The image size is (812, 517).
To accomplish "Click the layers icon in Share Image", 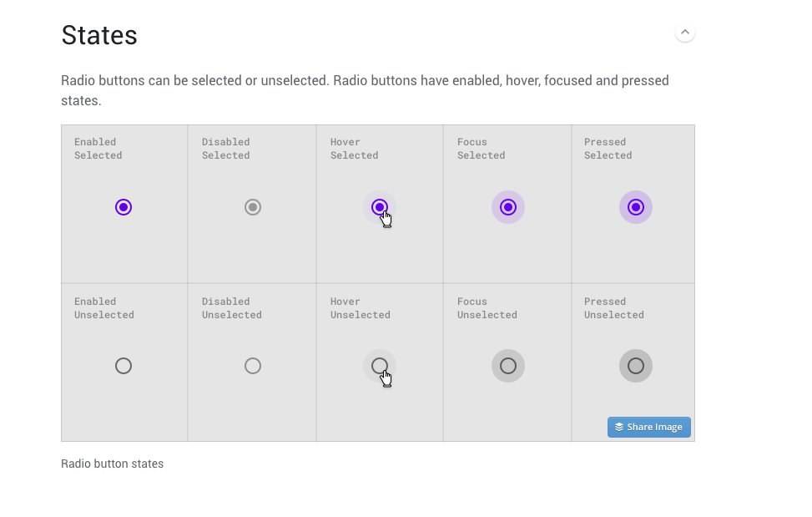I will click(619, 427).
